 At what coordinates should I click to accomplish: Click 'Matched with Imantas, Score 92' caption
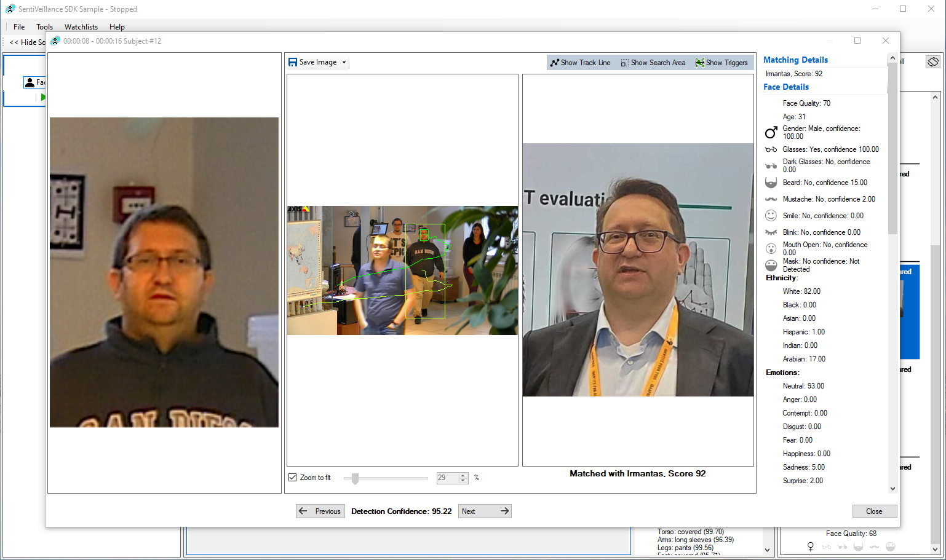point(638,473)
